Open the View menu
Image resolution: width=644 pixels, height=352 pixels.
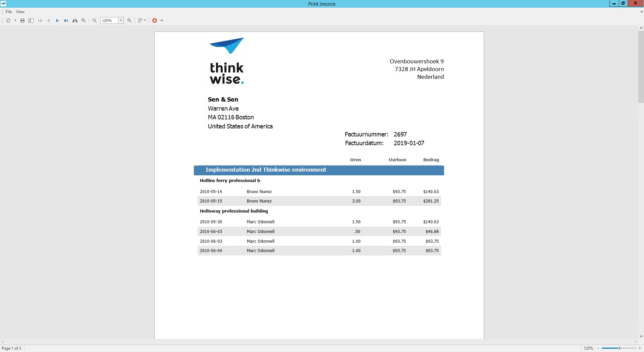coord(20,12)
